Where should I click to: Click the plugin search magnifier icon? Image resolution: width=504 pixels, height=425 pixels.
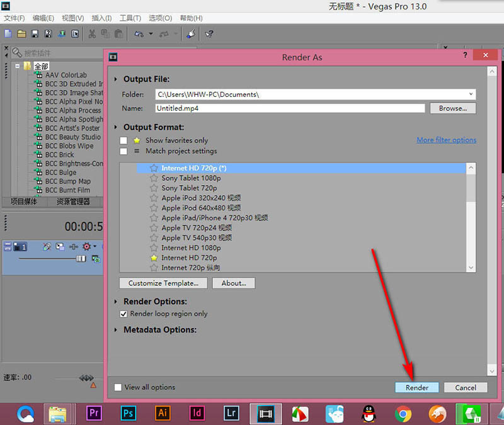click(17, 52)
